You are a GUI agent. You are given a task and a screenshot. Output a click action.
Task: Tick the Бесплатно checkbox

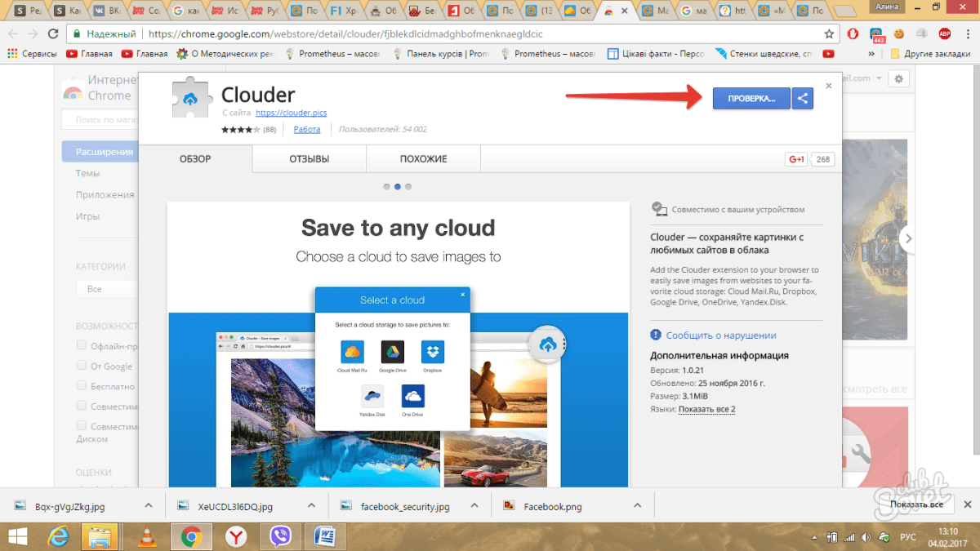pyautogui.click(x=82, y=385)
